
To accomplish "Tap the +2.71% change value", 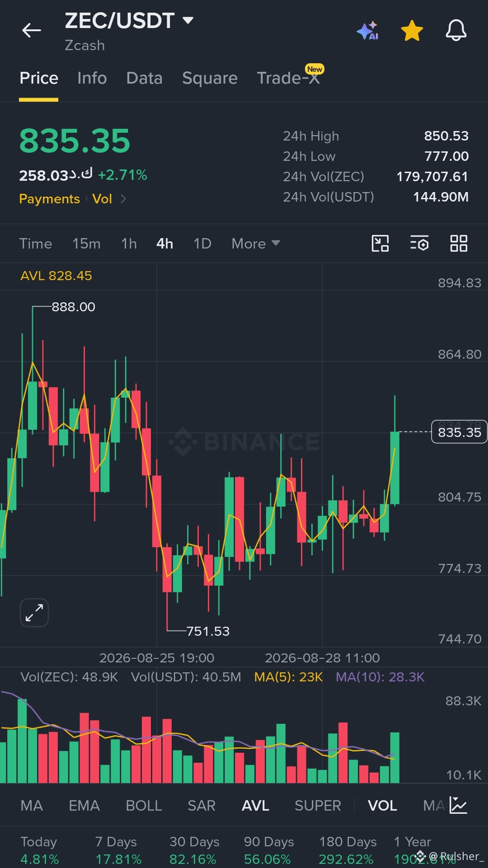I will (122, 175).
